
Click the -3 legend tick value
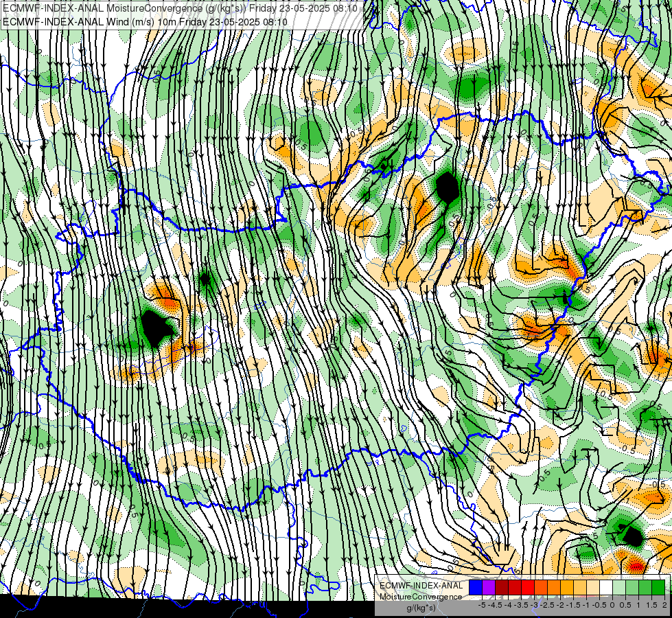(534, 605)
